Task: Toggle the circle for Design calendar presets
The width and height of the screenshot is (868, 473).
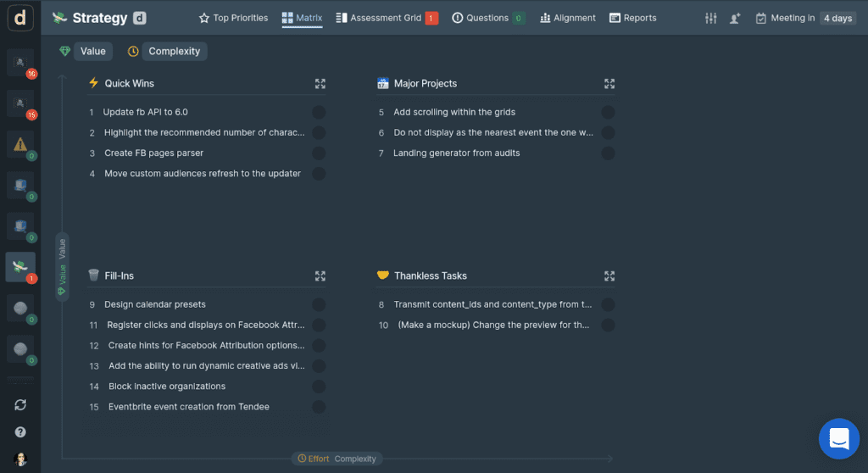Action: click(319, 304)
